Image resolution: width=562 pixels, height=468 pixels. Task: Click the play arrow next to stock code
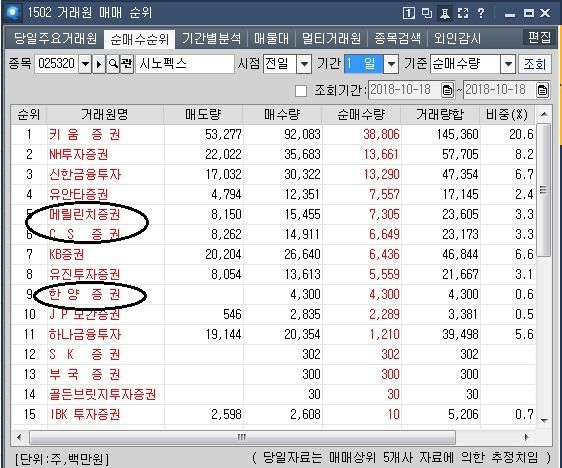pyautogui.click(x=99, y=64)
